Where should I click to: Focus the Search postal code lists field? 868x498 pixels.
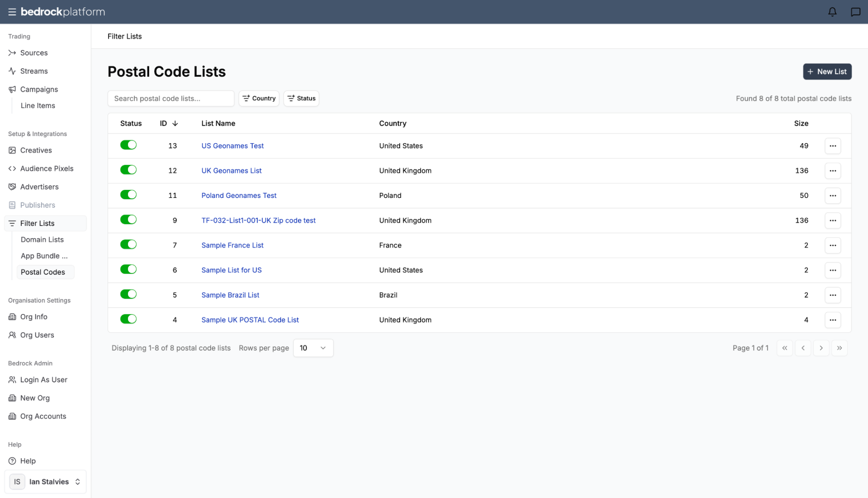point(171,99)
